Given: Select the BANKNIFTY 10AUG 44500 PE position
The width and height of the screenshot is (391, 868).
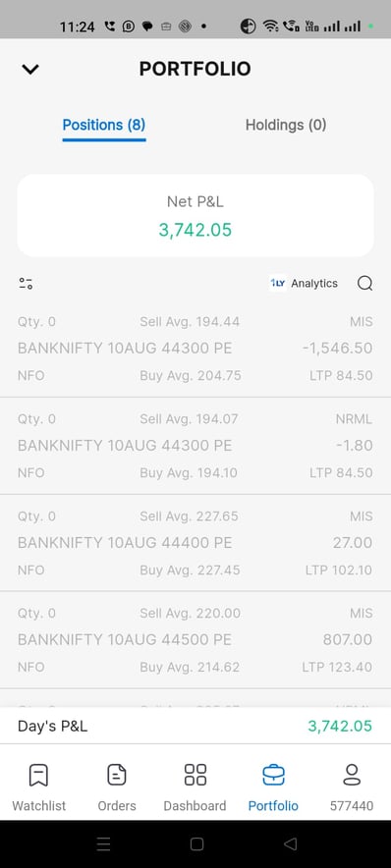Looking at the screenshot, I should click(195, 640).
